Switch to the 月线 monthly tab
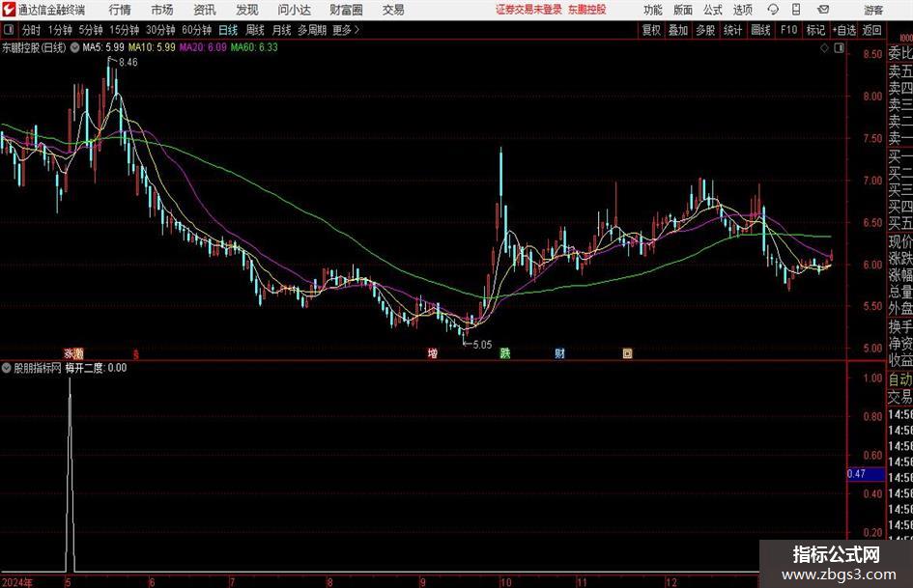This screenshot has height=588, width=913. tap(282, 30)
